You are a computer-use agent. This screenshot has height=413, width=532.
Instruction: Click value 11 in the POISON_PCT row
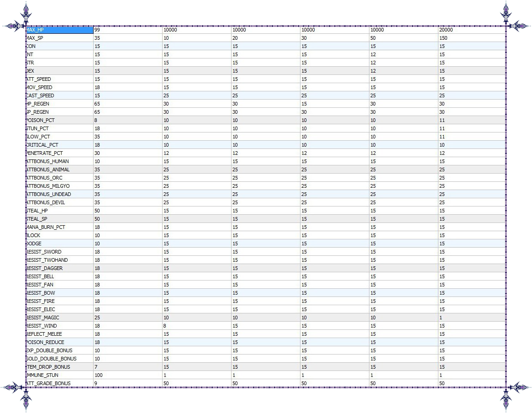tap(442, 120)
